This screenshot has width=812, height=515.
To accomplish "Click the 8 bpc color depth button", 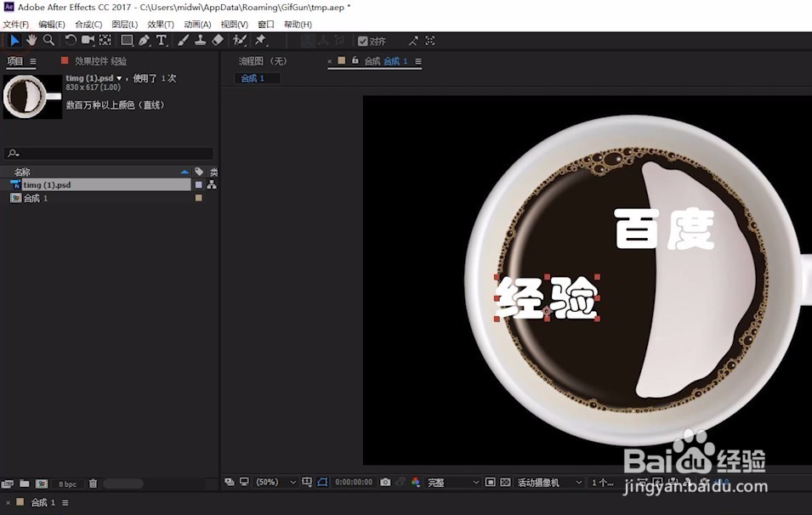I will [67, 484].
